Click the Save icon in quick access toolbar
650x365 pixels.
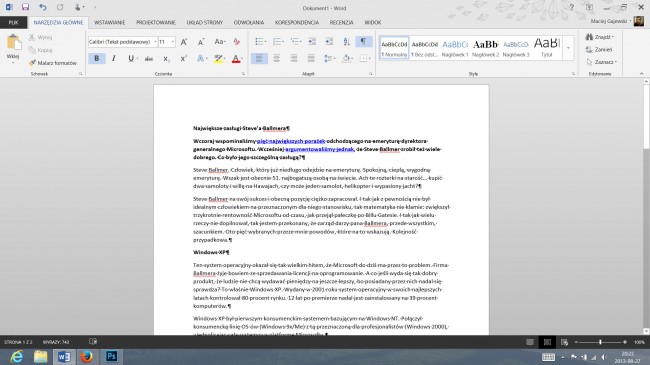coord(25,7)
